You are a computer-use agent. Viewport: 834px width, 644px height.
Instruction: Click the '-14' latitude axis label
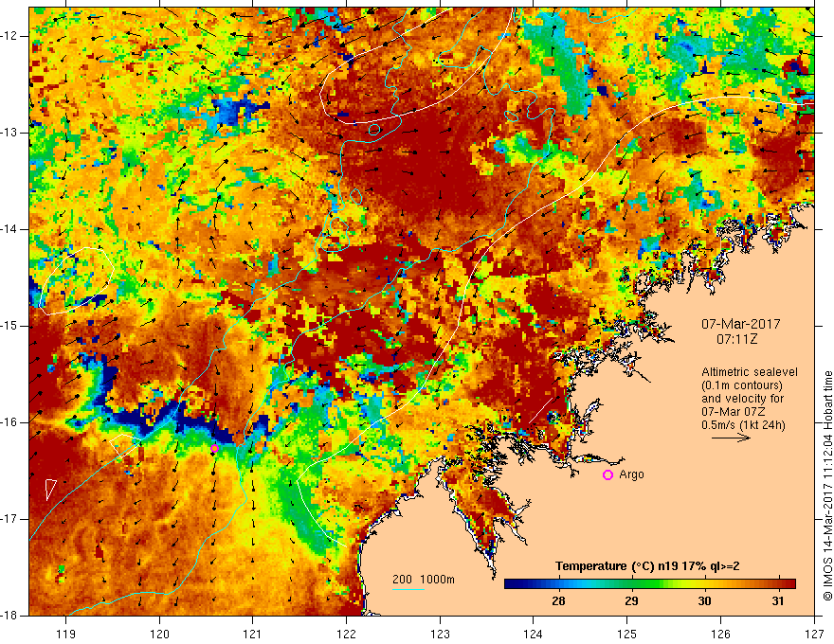click(x=9, y=229)
